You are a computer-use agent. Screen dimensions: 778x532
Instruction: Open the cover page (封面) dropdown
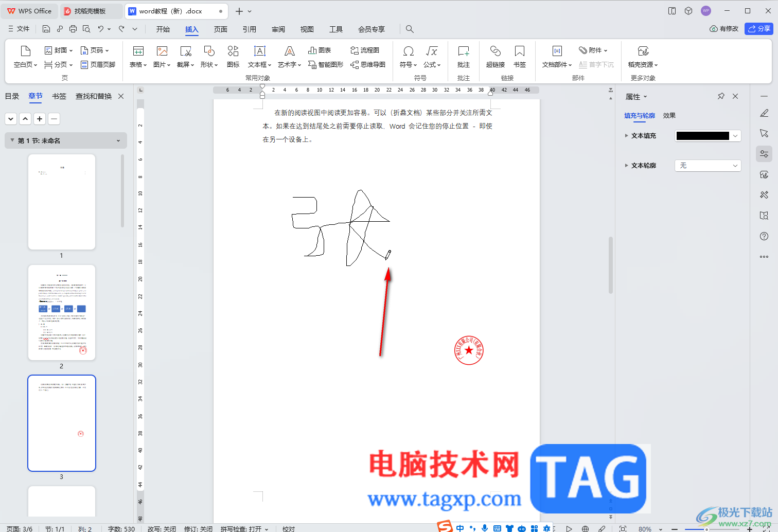tap(58, 50)
